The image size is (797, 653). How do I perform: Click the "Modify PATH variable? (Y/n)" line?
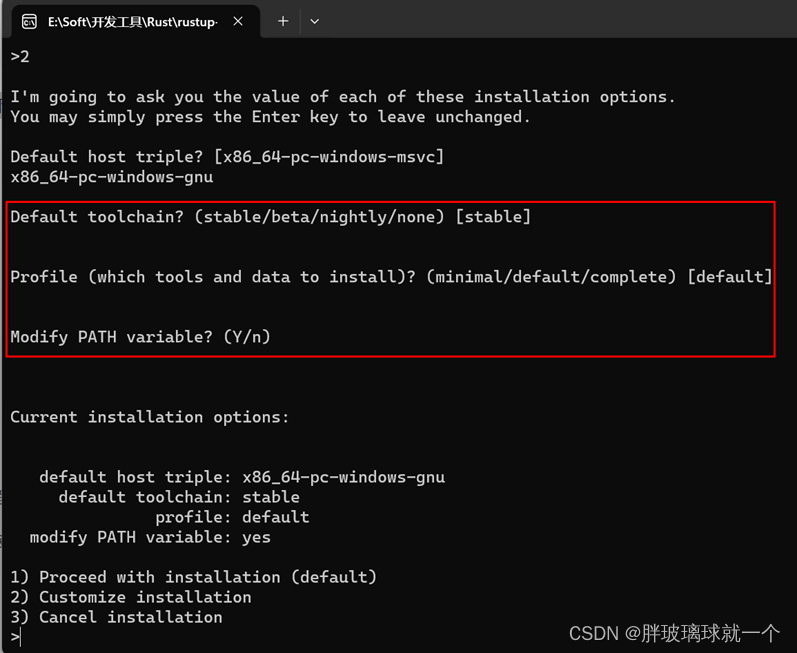tap(141, 337)
